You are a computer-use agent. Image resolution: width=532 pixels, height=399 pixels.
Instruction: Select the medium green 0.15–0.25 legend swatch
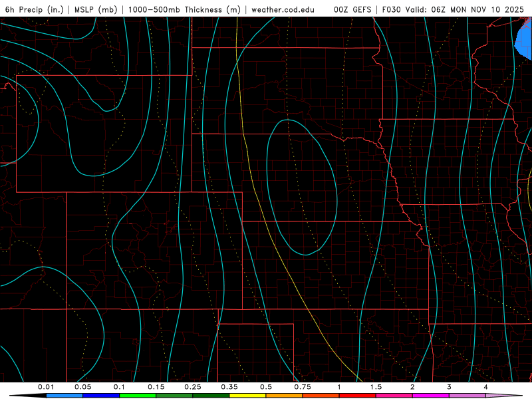174,396
